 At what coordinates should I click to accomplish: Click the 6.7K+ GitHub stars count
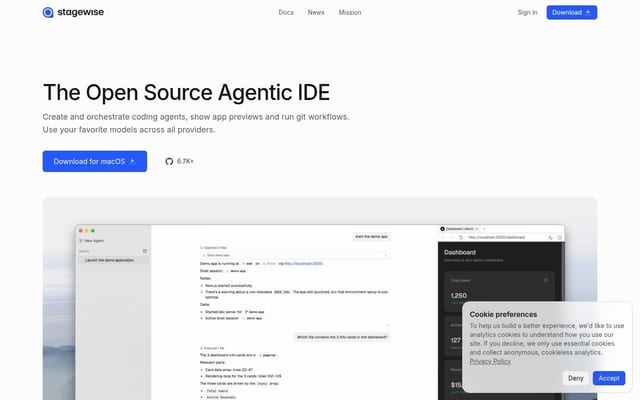pos(185,161)
